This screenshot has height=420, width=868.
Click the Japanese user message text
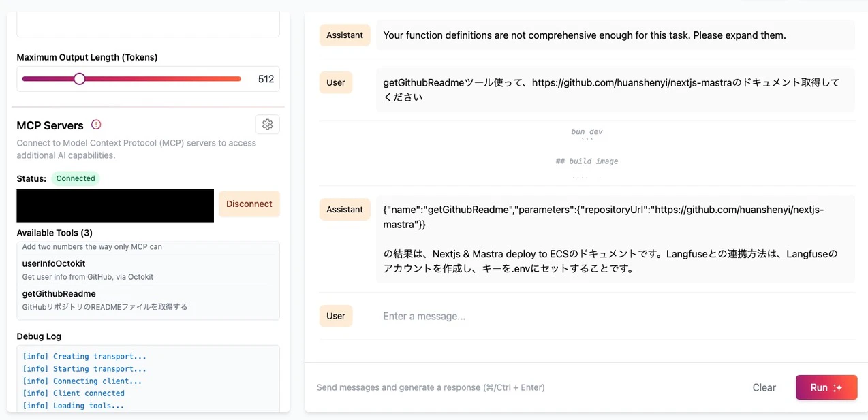click(611, 89)
